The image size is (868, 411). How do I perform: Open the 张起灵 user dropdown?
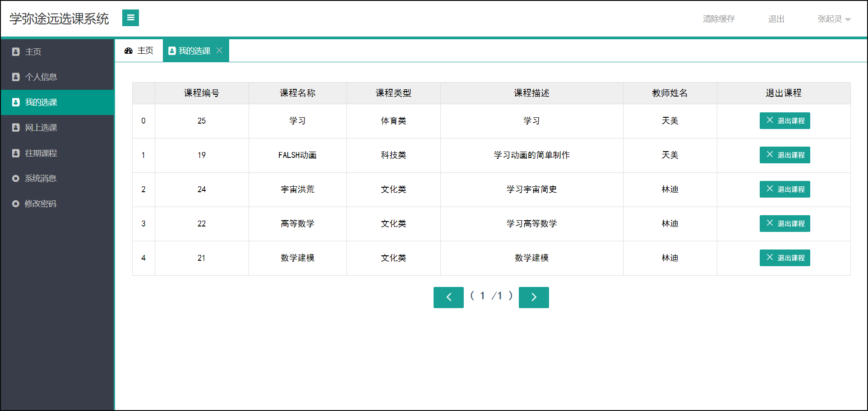[x=833, y=19]
